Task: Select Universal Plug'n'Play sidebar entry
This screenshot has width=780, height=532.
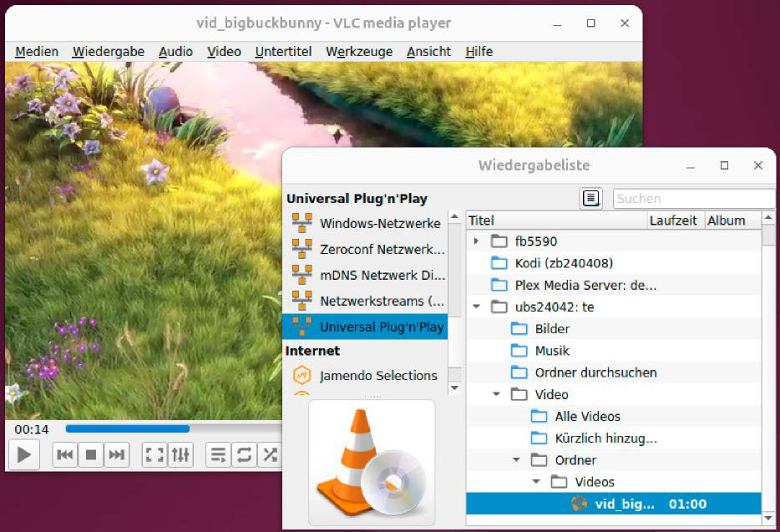Action: click(365, 327)
